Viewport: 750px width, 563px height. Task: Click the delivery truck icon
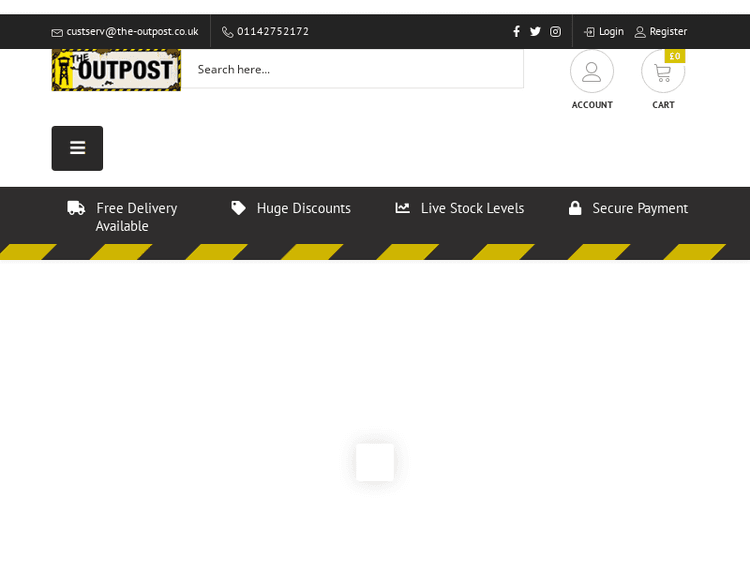(x=76, y=208)
